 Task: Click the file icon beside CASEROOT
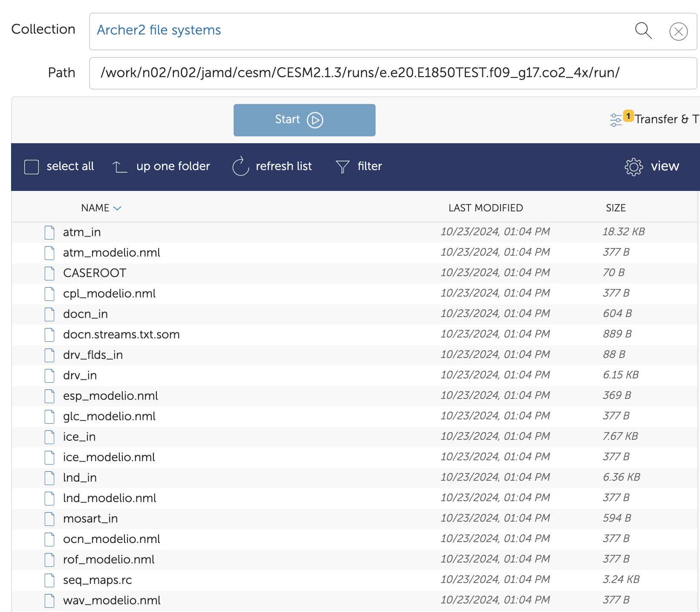(x=50, y=273)
